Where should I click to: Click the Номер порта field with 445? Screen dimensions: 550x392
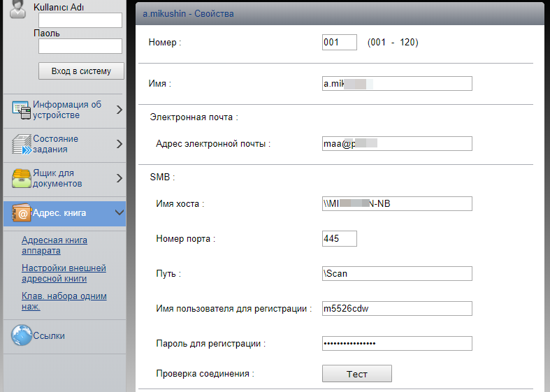[x=340, y=238]
